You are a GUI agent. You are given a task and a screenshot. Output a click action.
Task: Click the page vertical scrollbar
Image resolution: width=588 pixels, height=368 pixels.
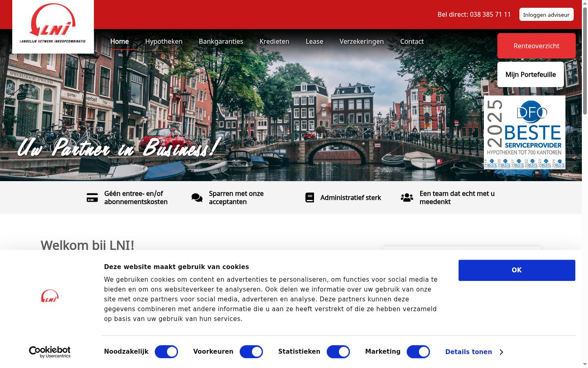[585, 61]
